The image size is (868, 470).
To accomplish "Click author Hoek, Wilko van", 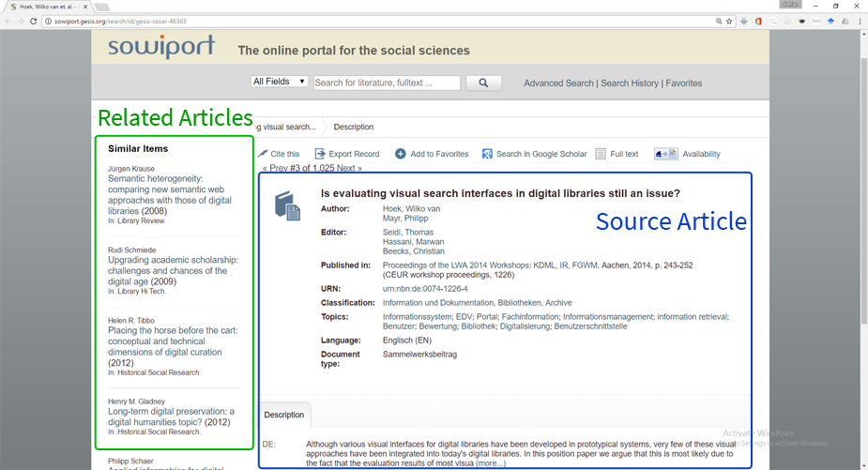I will point(411,208).
